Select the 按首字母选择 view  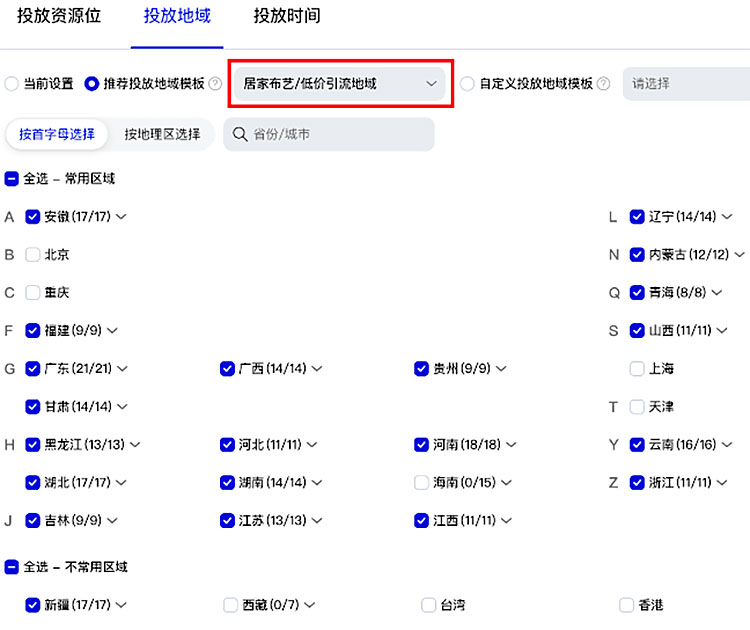click(x=56, y=134)
